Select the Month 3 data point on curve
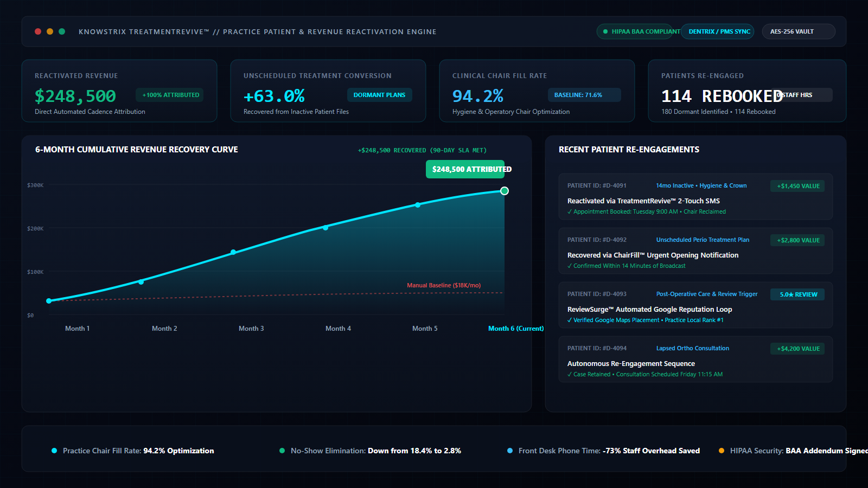Image resolution: width=868 pixels, height=488 pixels. [233, 252]
